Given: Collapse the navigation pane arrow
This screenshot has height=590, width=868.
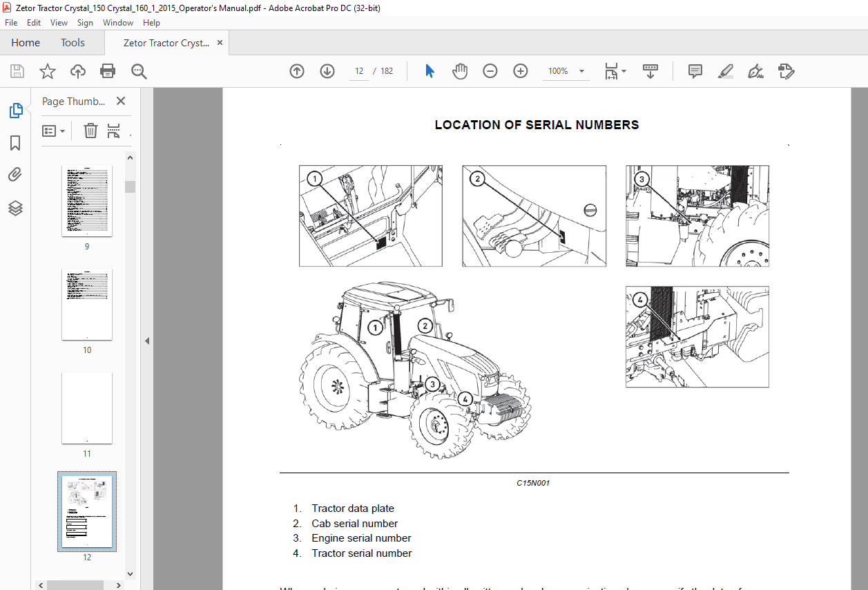Looking at the screenshot, I should point(146,341).
